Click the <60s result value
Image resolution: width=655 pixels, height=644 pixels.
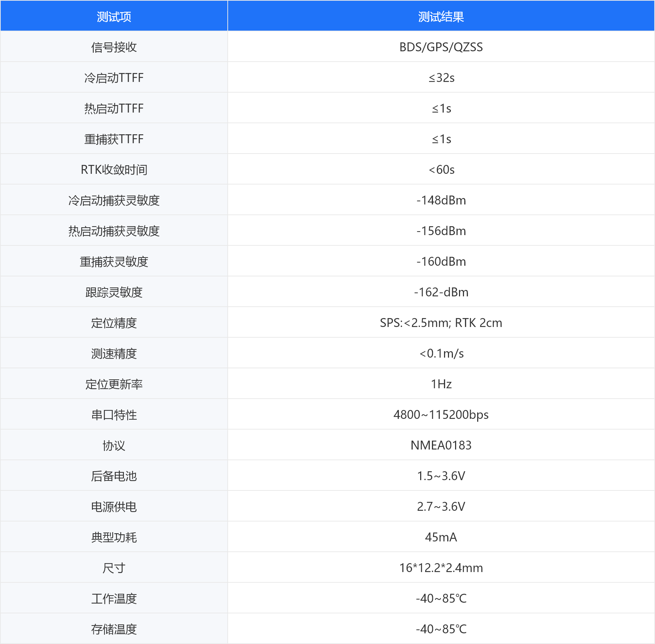click(x=441, y=170)
